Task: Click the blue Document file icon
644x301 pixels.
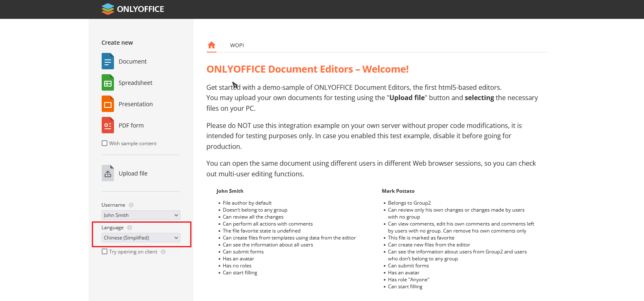Action: pyautogui.click(x=108, y=62)
